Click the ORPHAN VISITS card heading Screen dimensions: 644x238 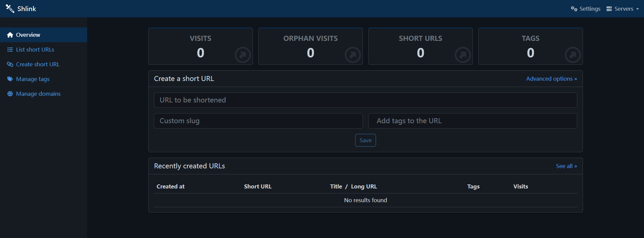(x=311, y=38)
